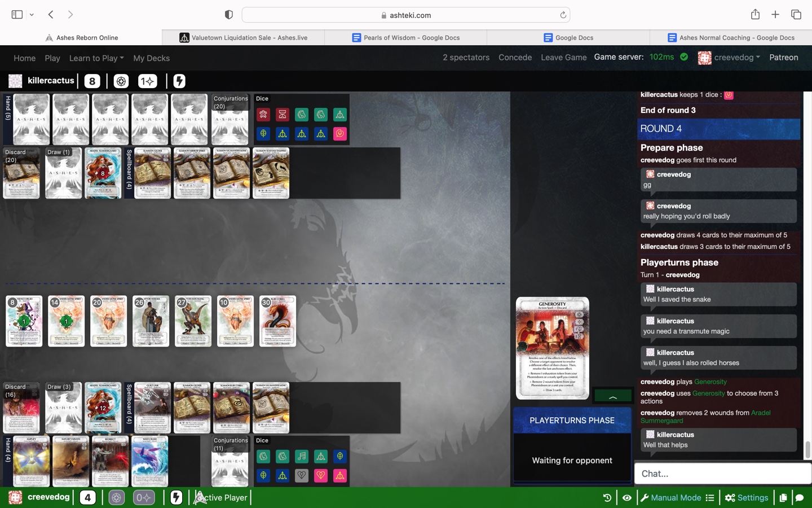Open your Conjurations (11) pile

tap(230, 461)
